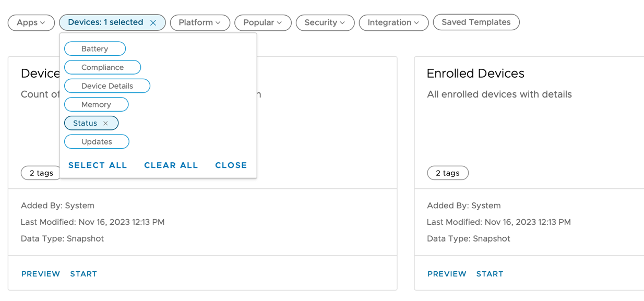Show Saved Templates
Viewport: 644px width, 301px height.
click(476, 22)
